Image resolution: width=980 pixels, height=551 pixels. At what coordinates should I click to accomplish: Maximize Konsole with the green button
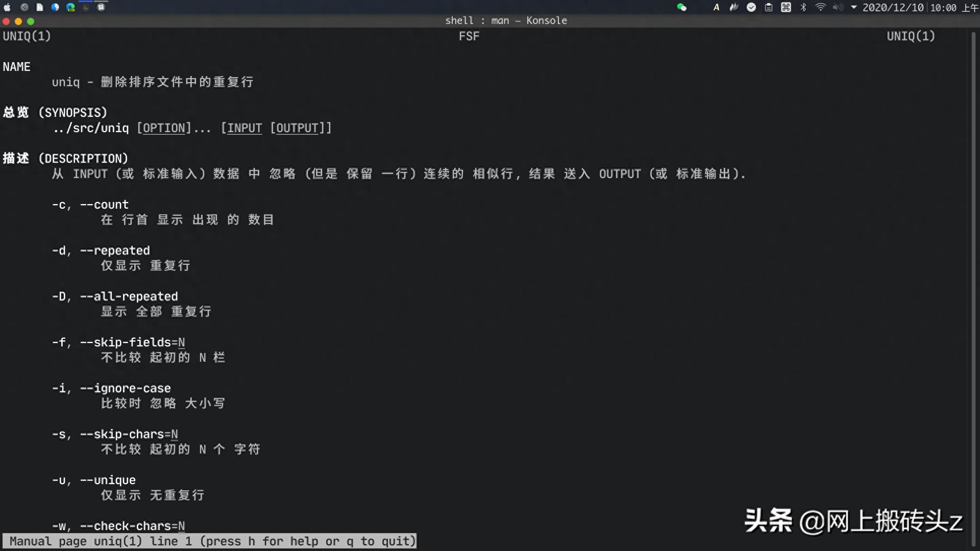[31, 21]
